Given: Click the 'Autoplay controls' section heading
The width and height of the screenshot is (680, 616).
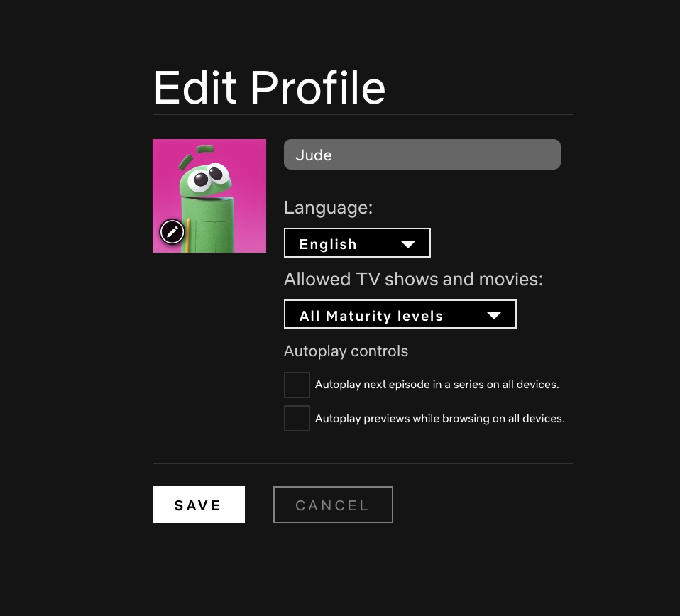Looking at the screenshot, I should (346, 351).
